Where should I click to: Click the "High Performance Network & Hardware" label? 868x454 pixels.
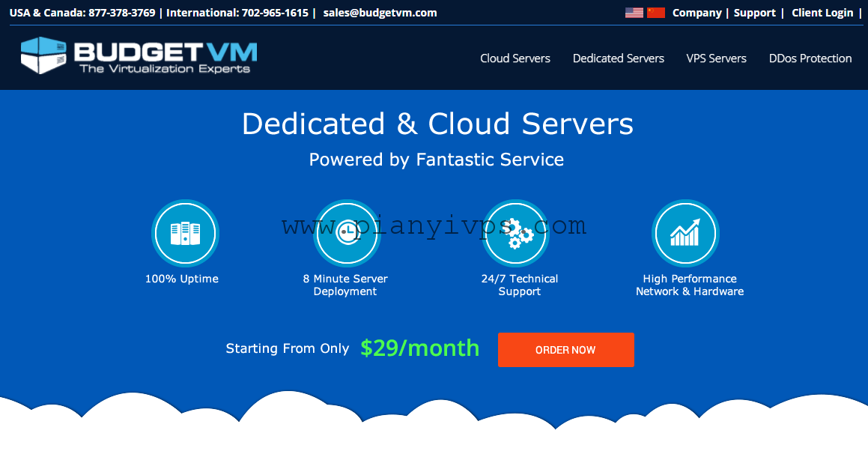coord(690,285)
